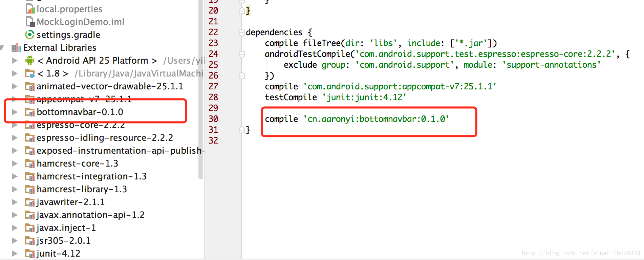Select MockLoginDemo.iml in the project tree

pos(81,22)
